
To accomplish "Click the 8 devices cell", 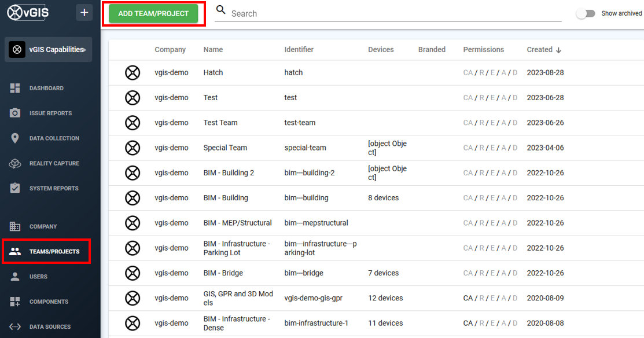I will (383, 198).
